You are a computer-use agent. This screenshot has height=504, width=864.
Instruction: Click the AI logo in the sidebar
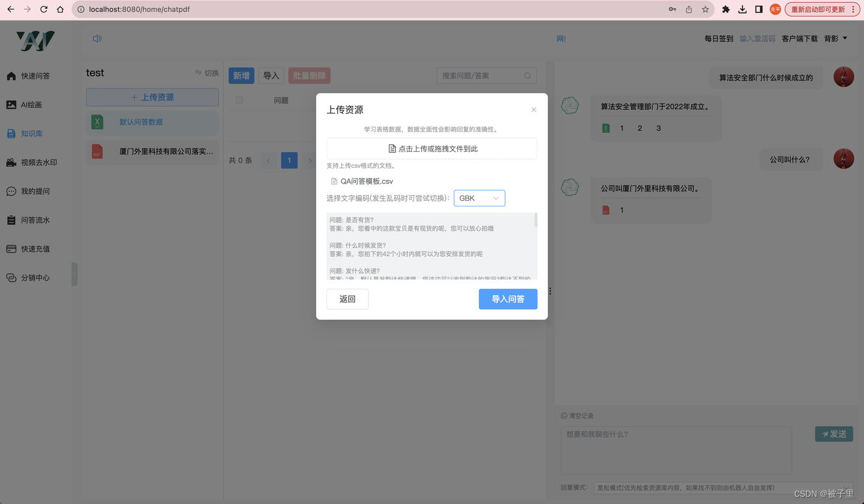pos(35,41)
